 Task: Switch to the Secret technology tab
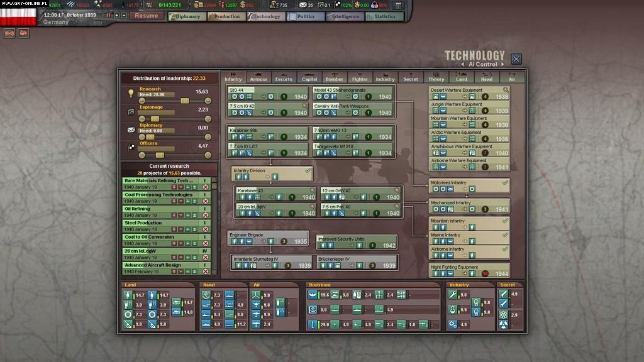410,77
